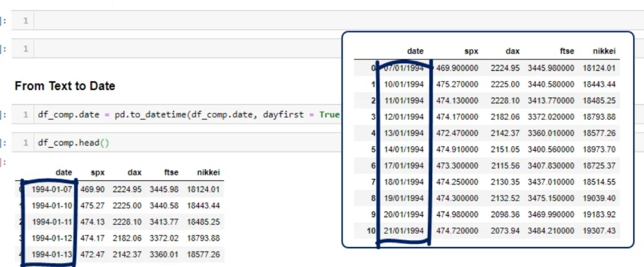Click the date cell 1994-01-10
Screen dimensions: 644x267
52,205
